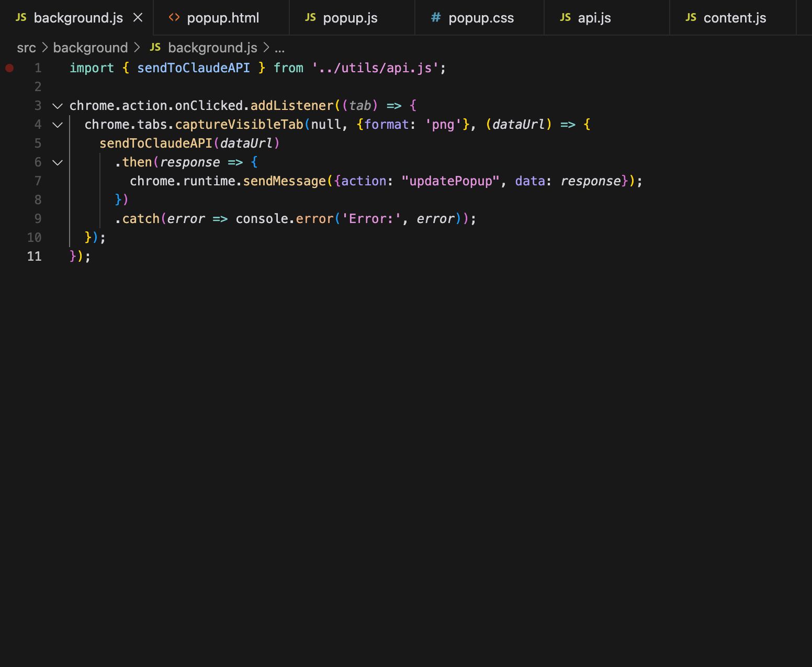Click the format property on line 4
The image size is (812, 667).
click(386, 125)
